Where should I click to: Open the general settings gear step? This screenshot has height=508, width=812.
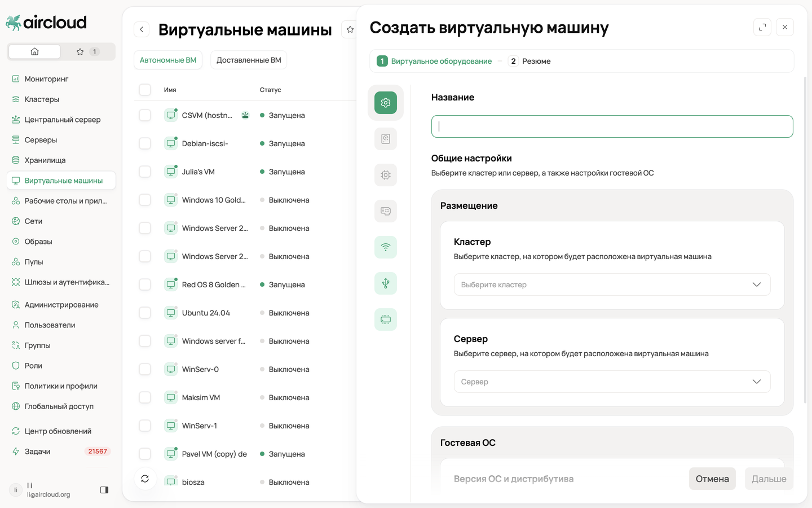coord(386,103)
